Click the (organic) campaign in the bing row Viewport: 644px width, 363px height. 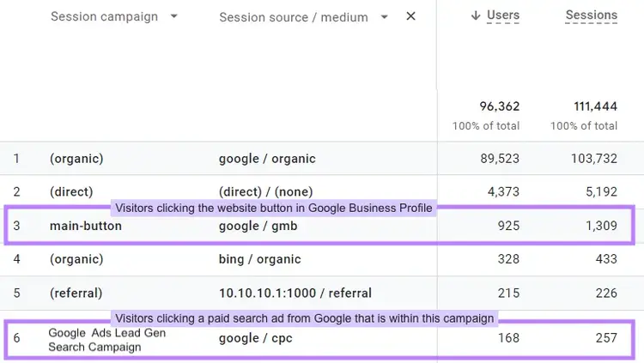76,259
